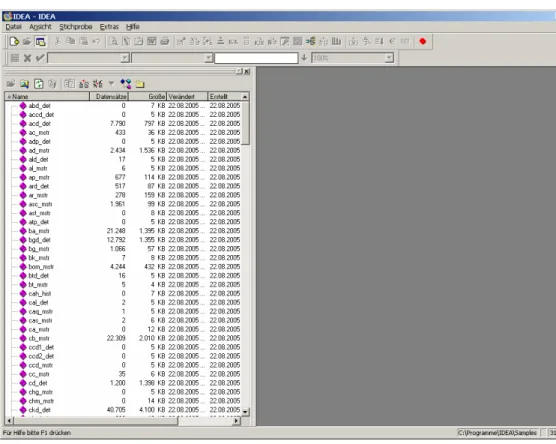Select the cd_det database
This screenshot has height=444, width=556.
pyautogui.click(x=38, y=383)
